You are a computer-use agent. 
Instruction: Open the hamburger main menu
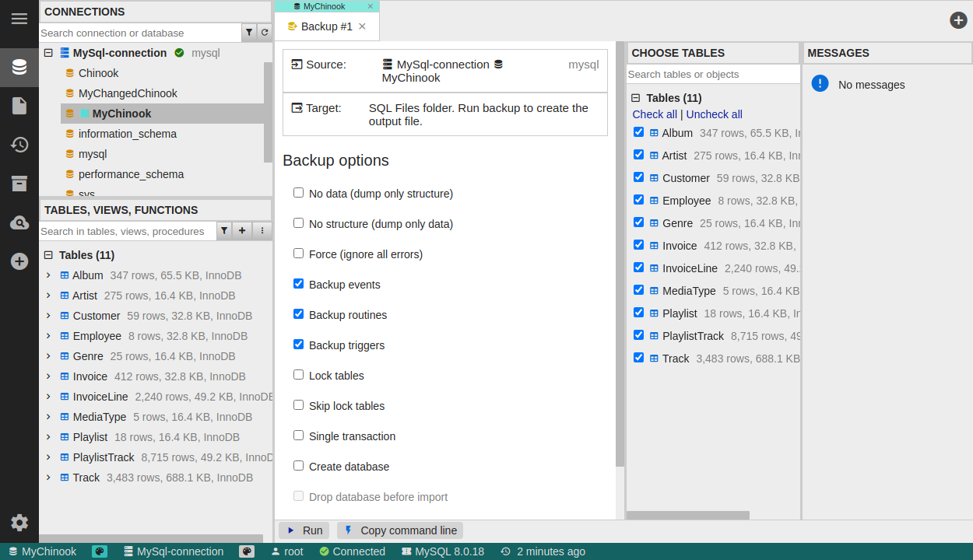19,19
